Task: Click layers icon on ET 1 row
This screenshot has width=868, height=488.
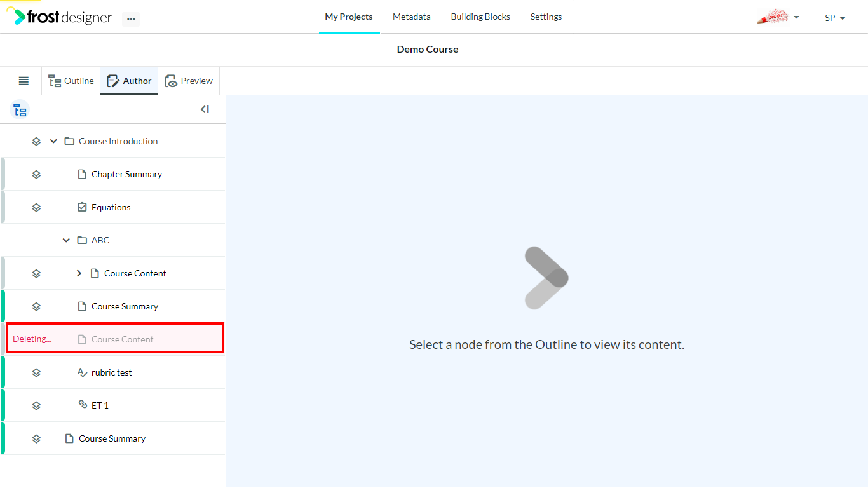Action: tap(36, 405)
